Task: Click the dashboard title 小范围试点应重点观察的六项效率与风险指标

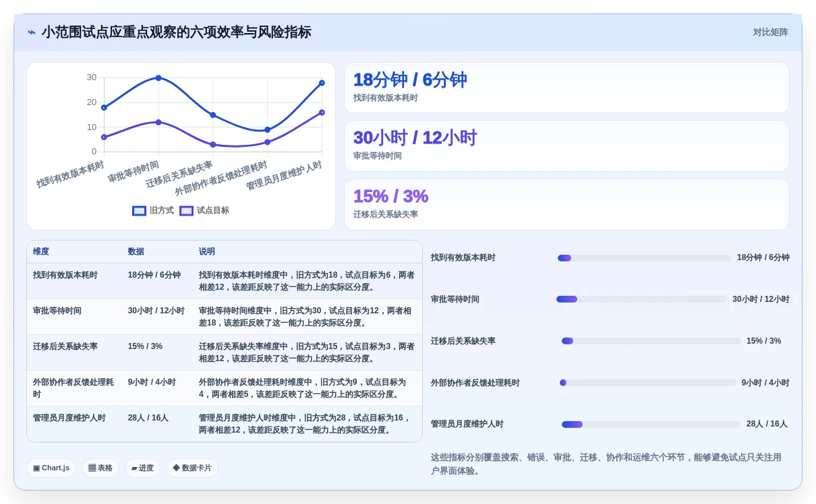Action: click(176, 32)
